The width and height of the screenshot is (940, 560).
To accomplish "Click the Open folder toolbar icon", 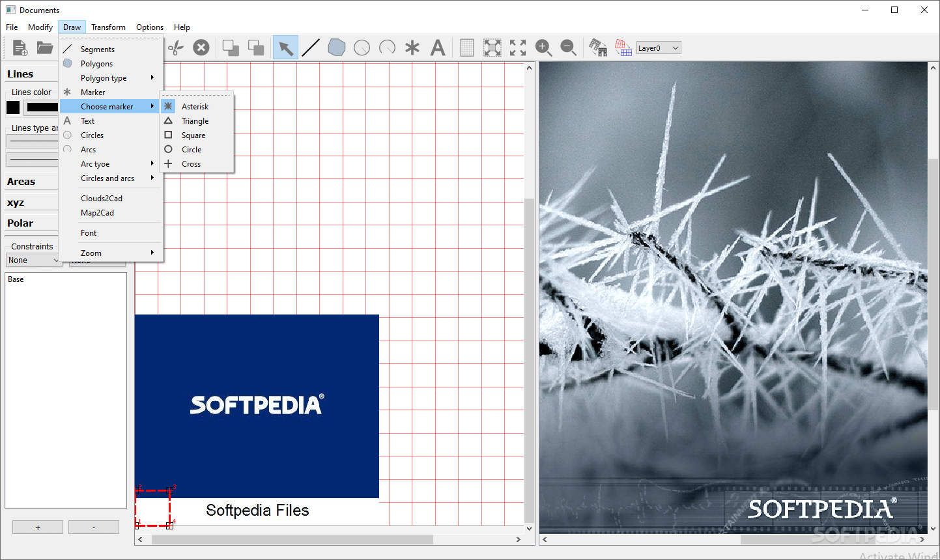I will 45,48.
